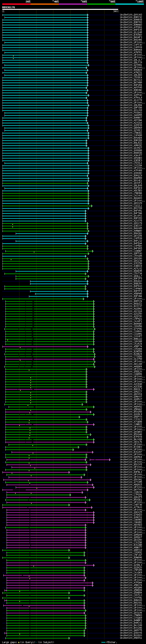
Task: Click UniRef100_Q5DFV3 label
Action: tap(131, 417)
